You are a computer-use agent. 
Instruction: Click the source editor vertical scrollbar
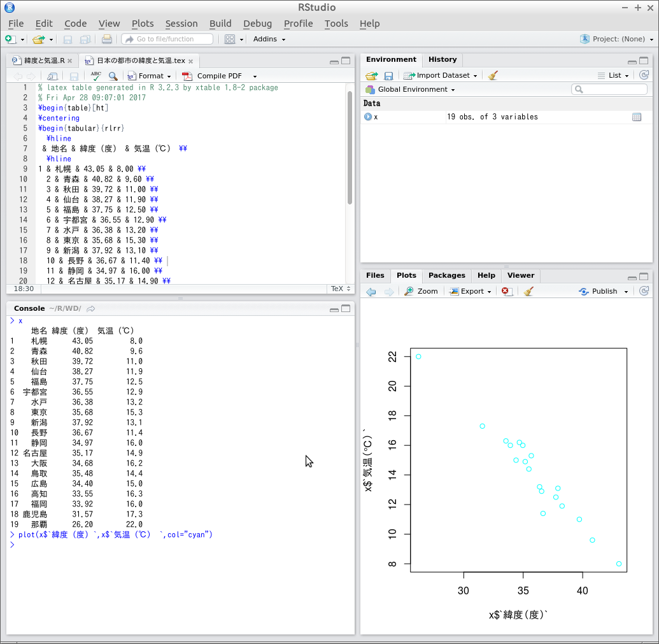tap(350, 147)
